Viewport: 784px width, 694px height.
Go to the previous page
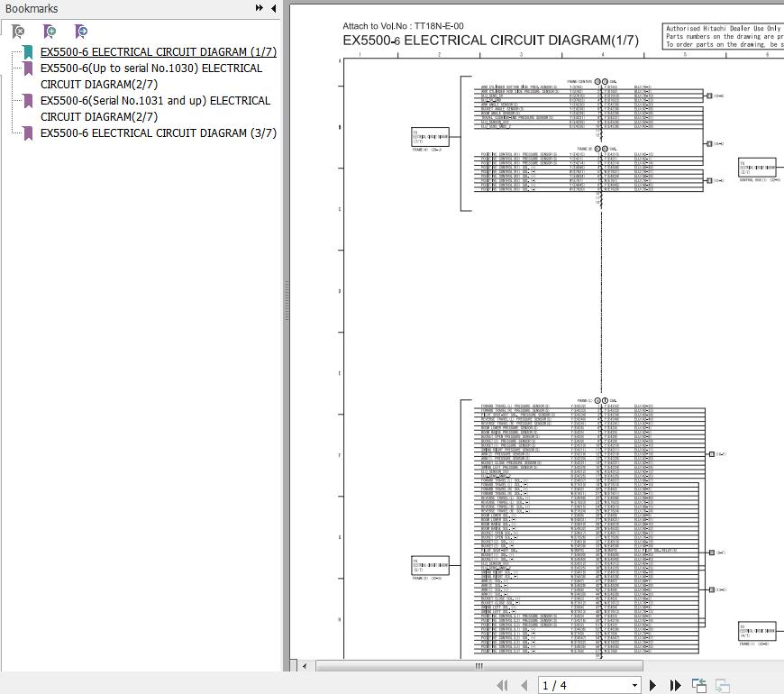pyautogui.click(x=524, y=685)
